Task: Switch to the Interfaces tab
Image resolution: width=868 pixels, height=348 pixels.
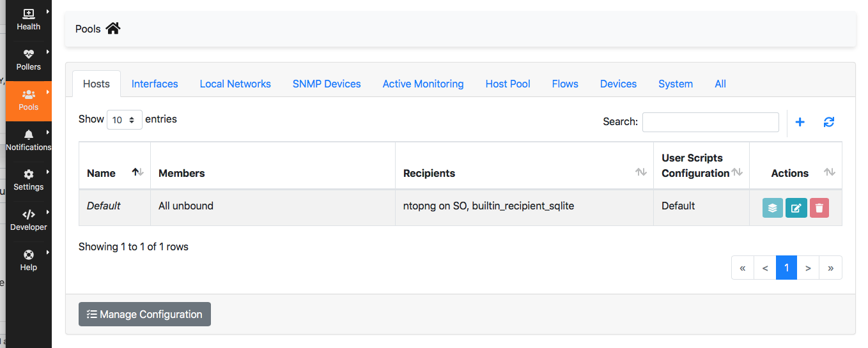Action: click(x=155, y=84)
